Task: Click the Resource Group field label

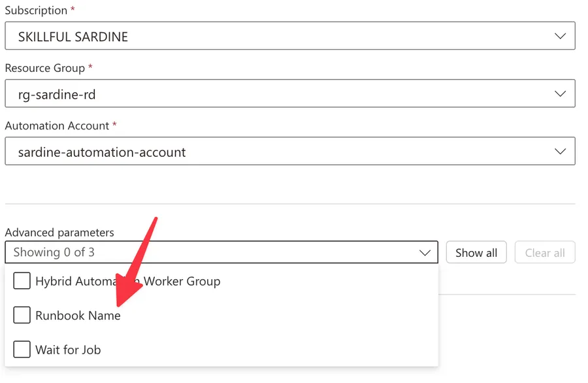Action: pos(44,68)
